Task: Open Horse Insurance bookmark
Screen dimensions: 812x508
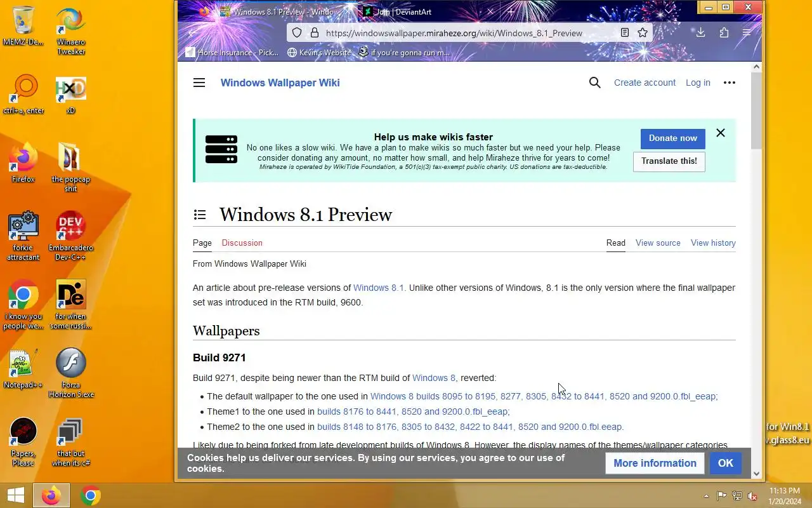Action: 232,52
